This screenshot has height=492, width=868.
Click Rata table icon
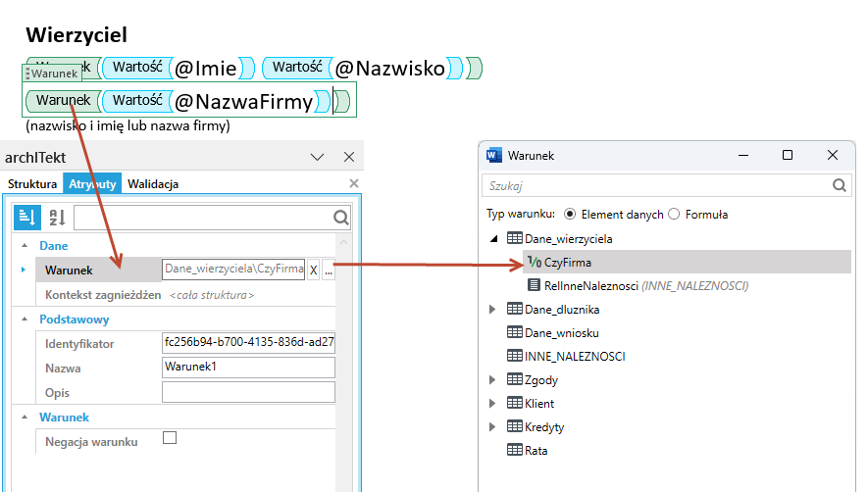514,450
